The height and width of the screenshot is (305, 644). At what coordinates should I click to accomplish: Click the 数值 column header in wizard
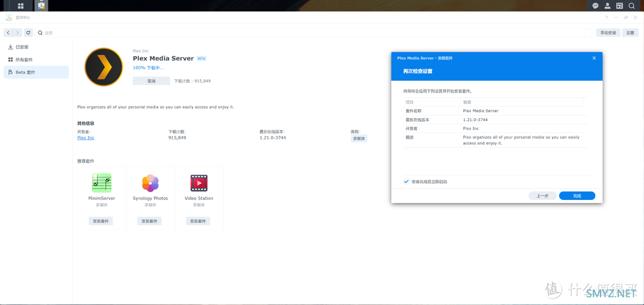tap(522, 102)
